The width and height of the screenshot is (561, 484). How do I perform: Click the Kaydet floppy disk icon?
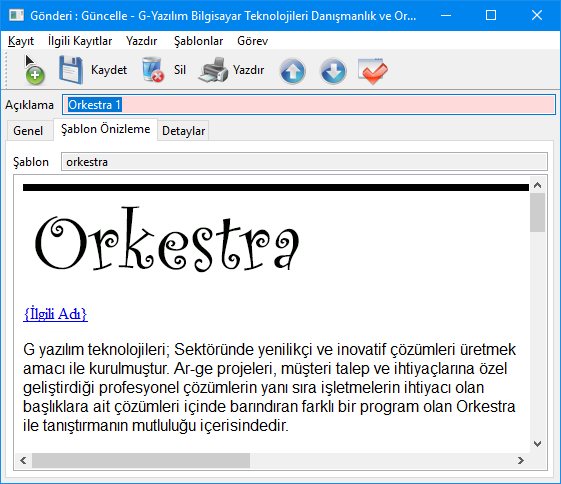point(71,70)
